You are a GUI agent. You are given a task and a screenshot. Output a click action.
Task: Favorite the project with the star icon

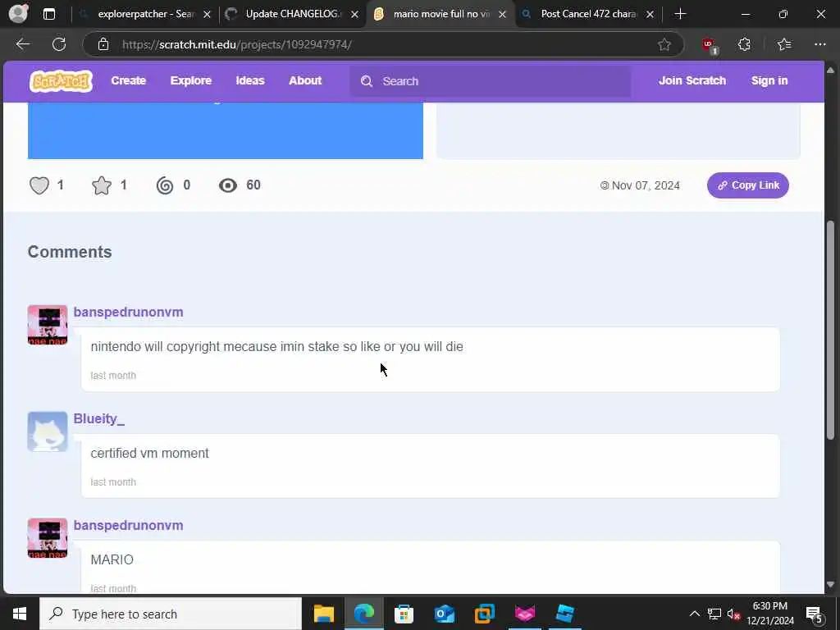[101, 185]
